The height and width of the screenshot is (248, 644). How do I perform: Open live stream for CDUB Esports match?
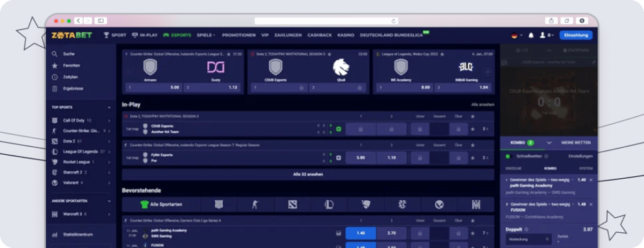(x=338, y=129)
